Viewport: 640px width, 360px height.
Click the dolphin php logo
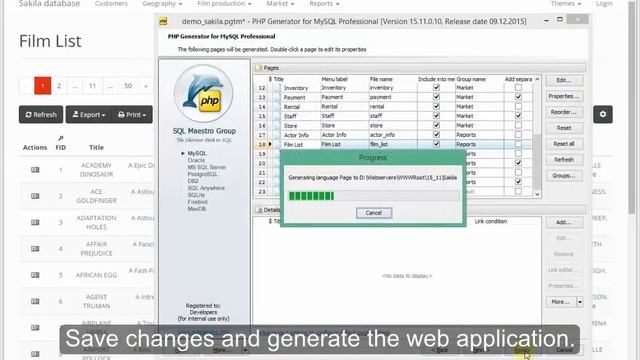pos(203,93)
